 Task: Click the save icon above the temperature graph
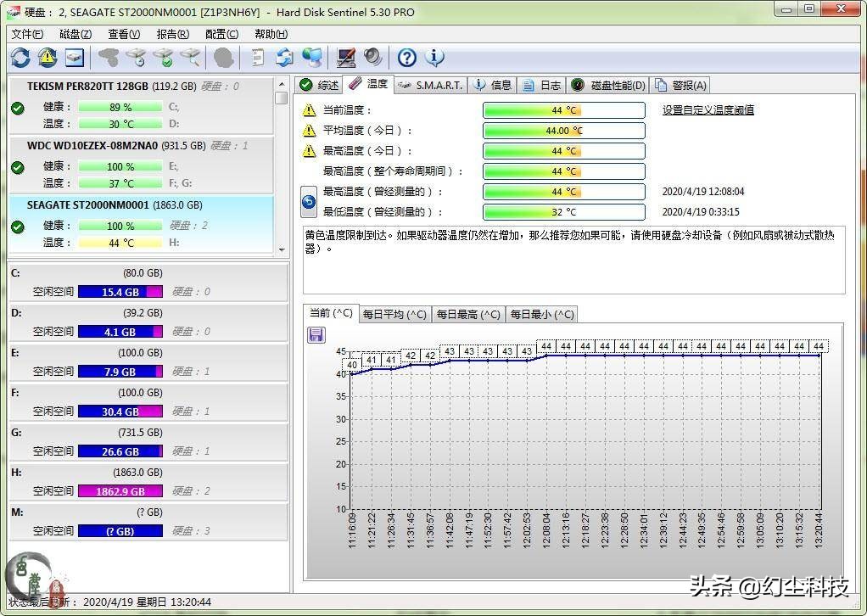[316, 335]
